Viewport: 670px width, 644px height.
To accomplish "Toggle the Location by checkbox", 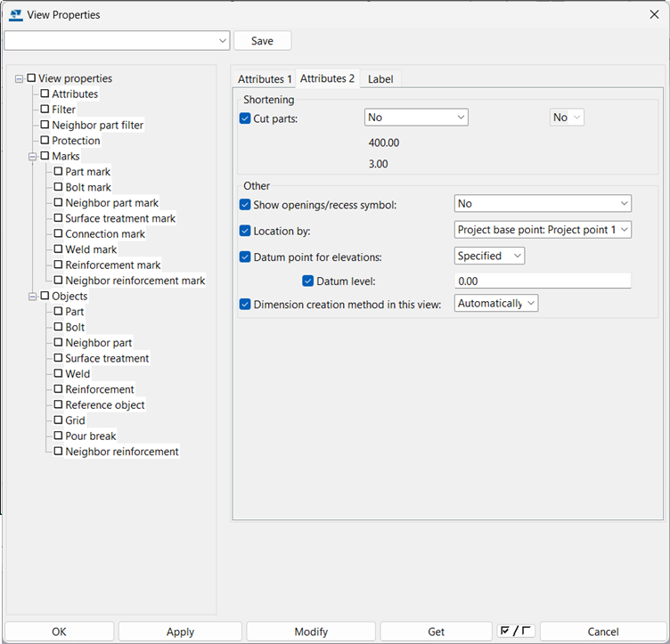I will [x=246, y=231].
